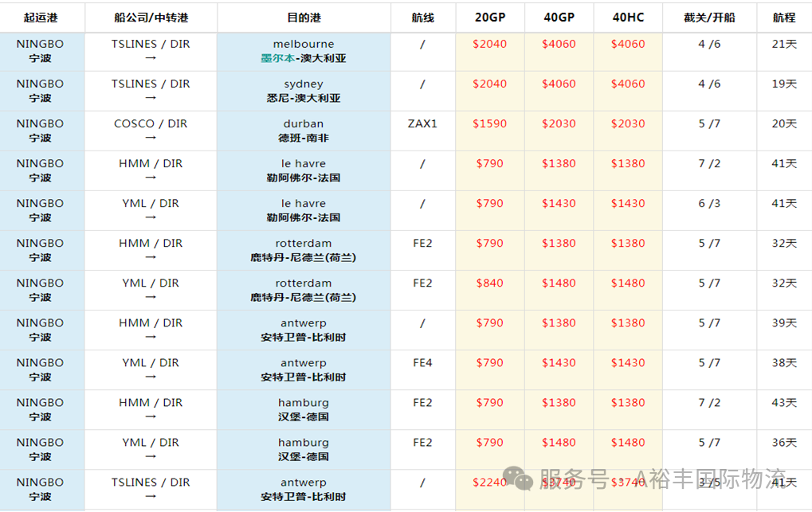812x512 pixels.
Task: Click the 40HC $1380 in the HMM rotterdam row
Action: (628, 244)
